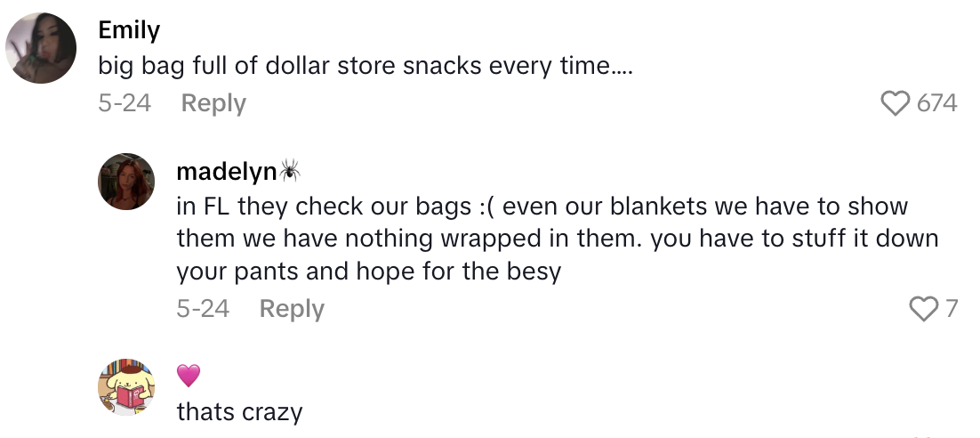Select Emily's comment text about dollar store snacks
This screenshot has width=980, height=438.
[x=365, y=68]
